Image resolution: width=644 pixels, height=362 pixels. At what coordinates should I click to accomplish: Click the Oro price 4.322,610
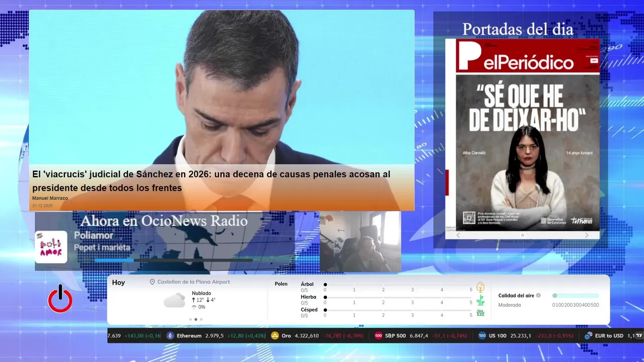click(x=306, y=336)
